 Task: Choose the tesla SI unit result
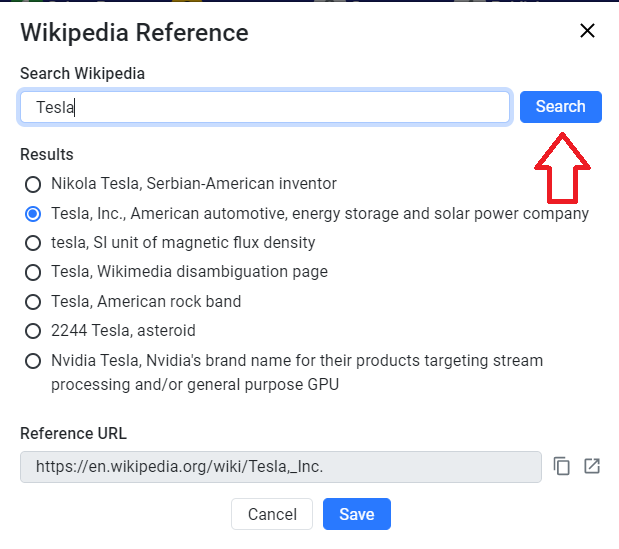point(33,243)
